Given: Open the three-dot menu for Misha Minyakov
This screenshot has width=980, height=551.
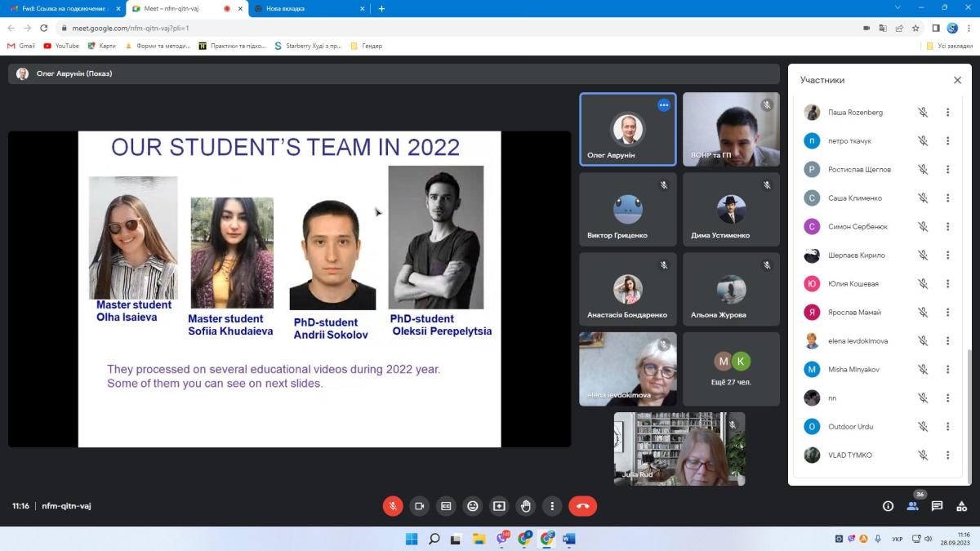Looking at the screenshot, I should coord(947,369).
